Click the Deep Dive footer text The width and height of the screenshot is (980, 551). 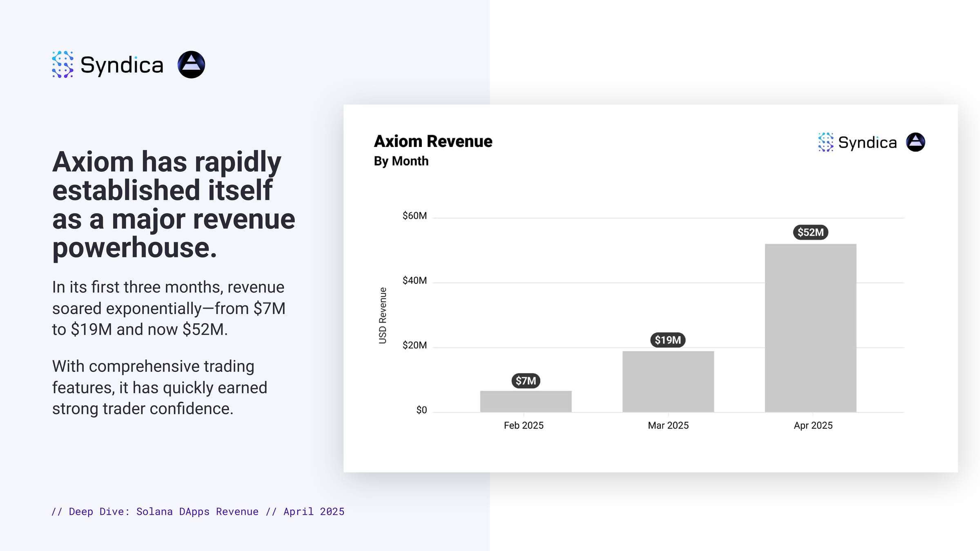tap(198, 511)
